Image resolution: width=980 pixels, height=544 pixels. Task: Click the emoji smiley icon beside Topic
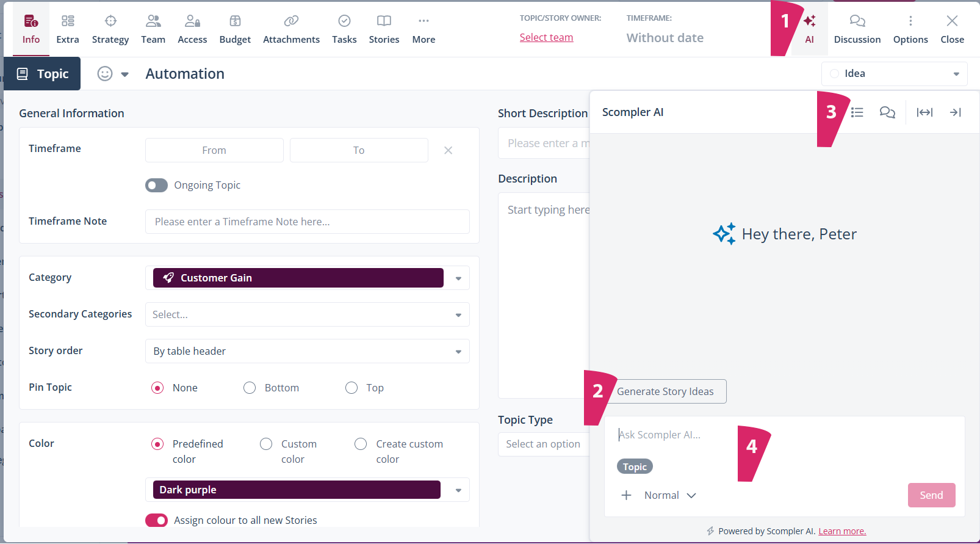coord(105,74)
